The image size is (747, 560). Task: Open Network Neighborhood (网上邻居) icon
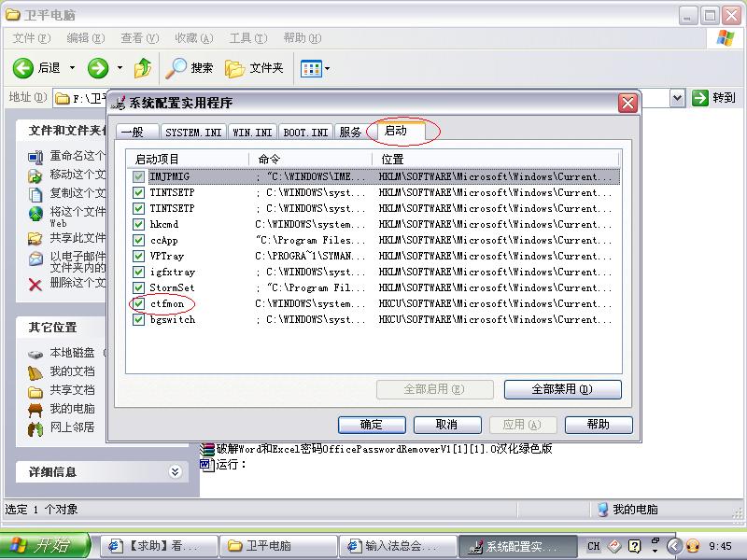point(35,428)
